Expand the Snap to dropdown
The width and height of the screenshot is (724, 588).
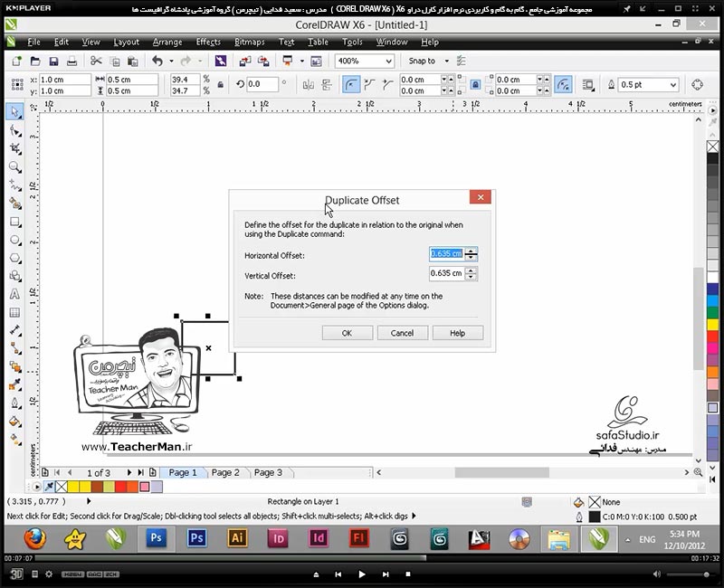[x=446, y=61]
